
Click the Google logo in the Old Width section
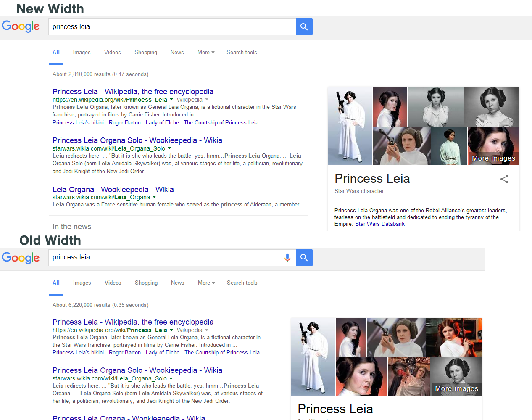[x=21, y=259]
